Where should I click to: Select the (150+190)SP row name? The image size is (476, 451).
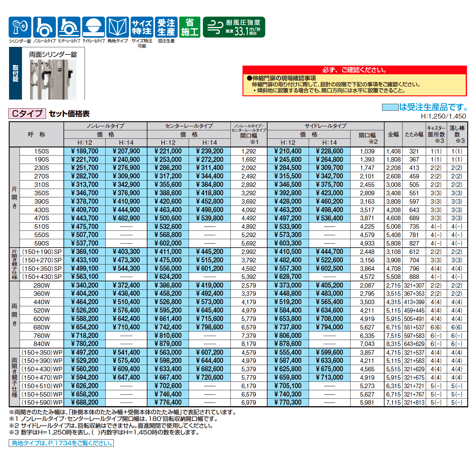[42, 252]
